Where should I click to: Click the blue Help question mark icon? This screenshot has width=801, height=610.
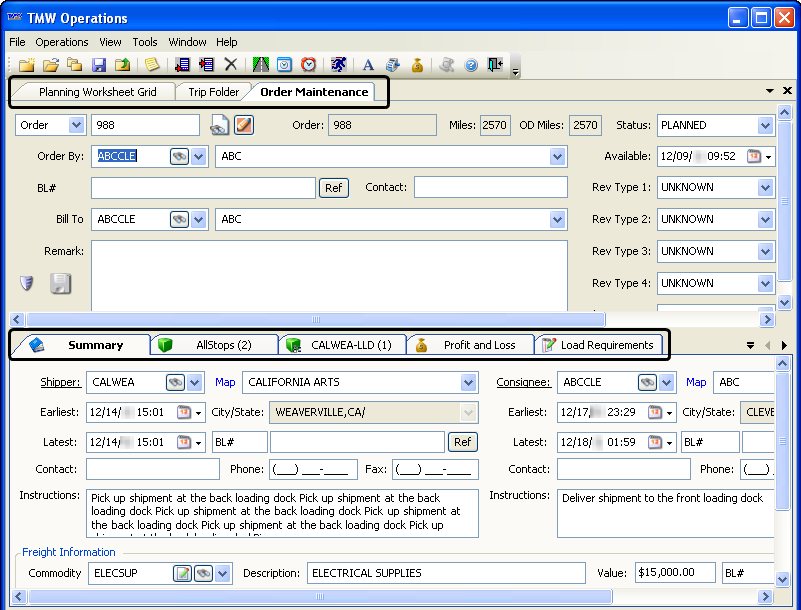coord(471,65)
